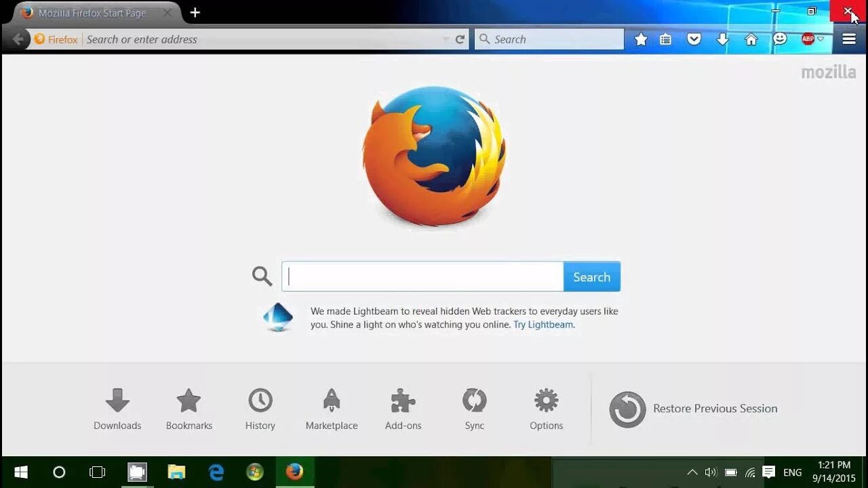Screen dimensions: 868x488
Task: Click the Firefox taskbar icon
Action: [294, 472]
